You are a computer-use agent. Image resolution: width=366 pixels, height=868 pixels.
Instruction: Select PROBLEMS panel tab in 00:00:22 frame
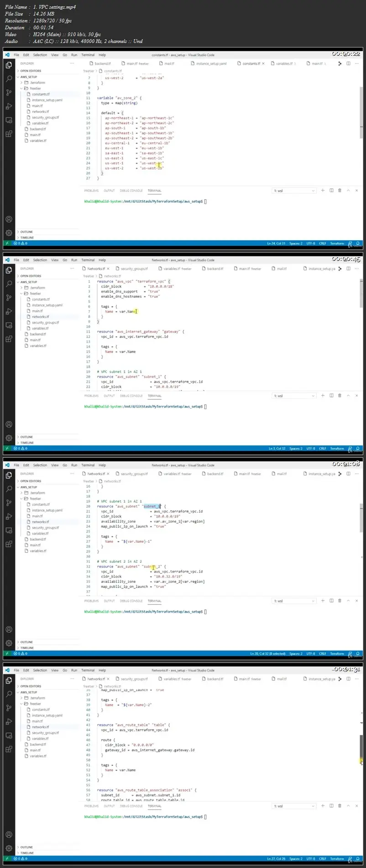pos(92,191)
